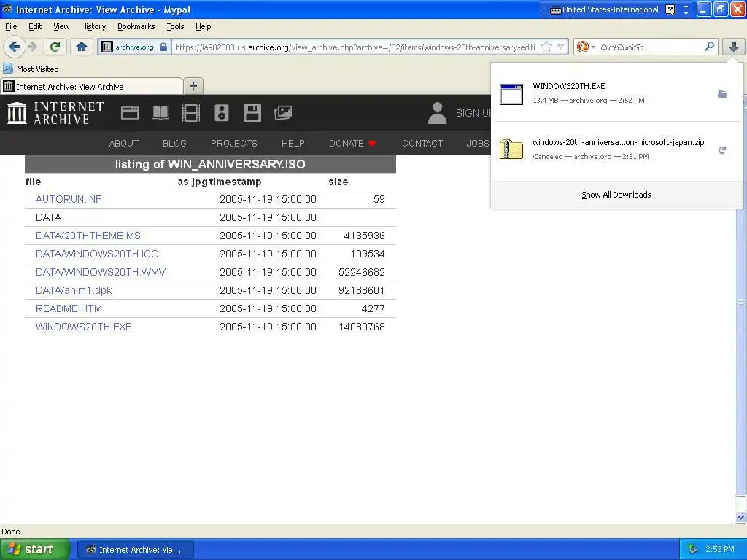This screenshot has width=747, height=560.
Task: Click the padlock security icon
Action: click(x=163, y=47)
